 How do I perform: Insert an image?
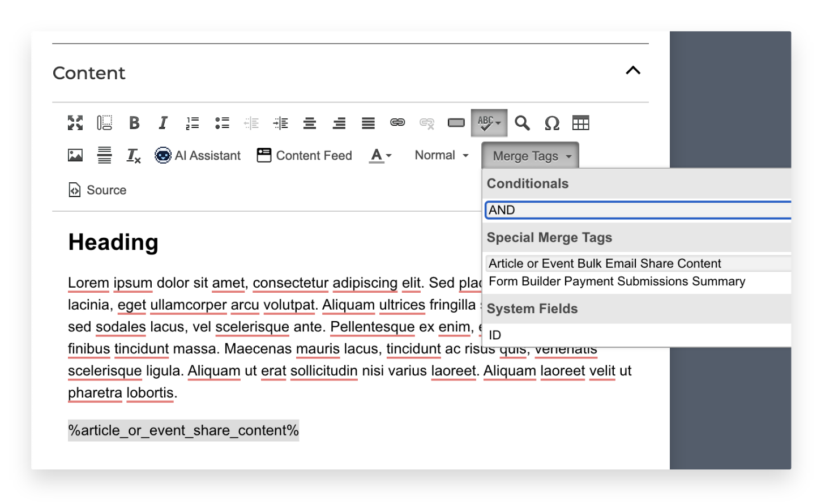[75, 155]
